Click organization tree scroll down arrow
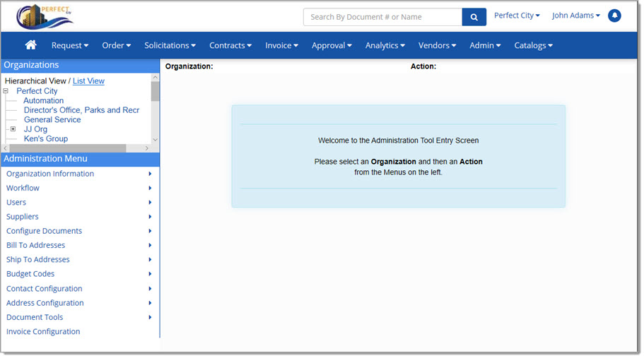 pyautogui.click(x=155, y=140)
